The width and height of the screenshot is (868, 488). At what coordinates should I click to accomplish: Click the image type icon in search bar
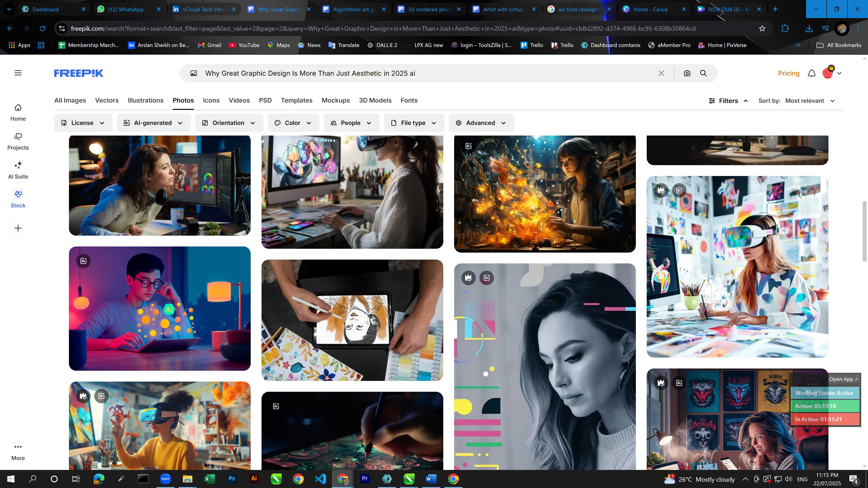[x=193, y=73]
